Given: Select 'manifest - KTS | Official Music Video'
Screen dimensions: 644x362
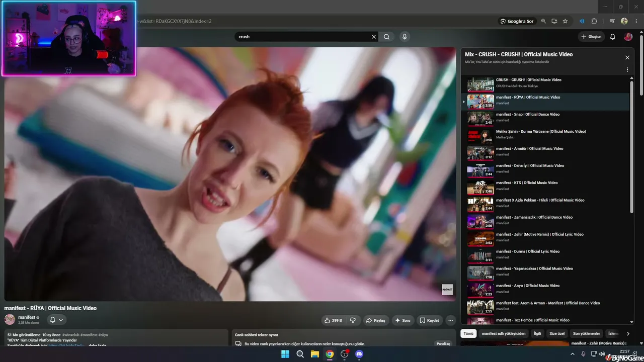Looking at the screenshot, I should coord(545,187).
